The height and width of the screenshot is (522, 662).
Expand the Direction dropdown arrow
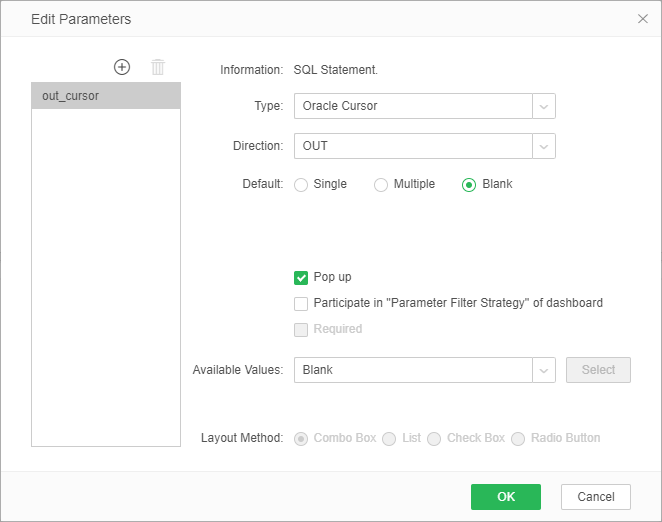coord(543,146)
